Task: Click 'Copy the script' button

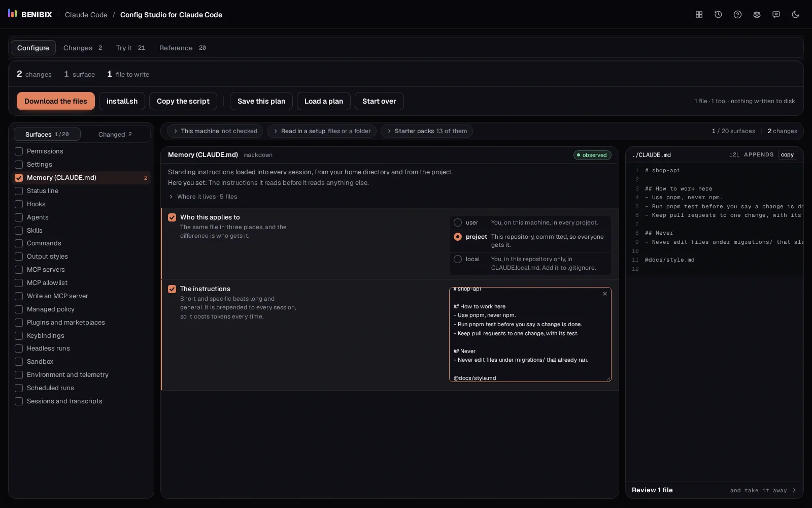Action: click(x=183, y=101)
